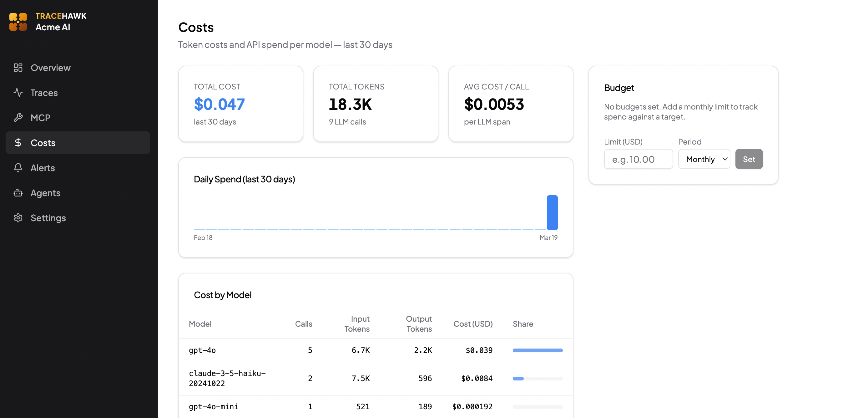
Task: Click the TraceHawk logo
Action: (18, 21)
